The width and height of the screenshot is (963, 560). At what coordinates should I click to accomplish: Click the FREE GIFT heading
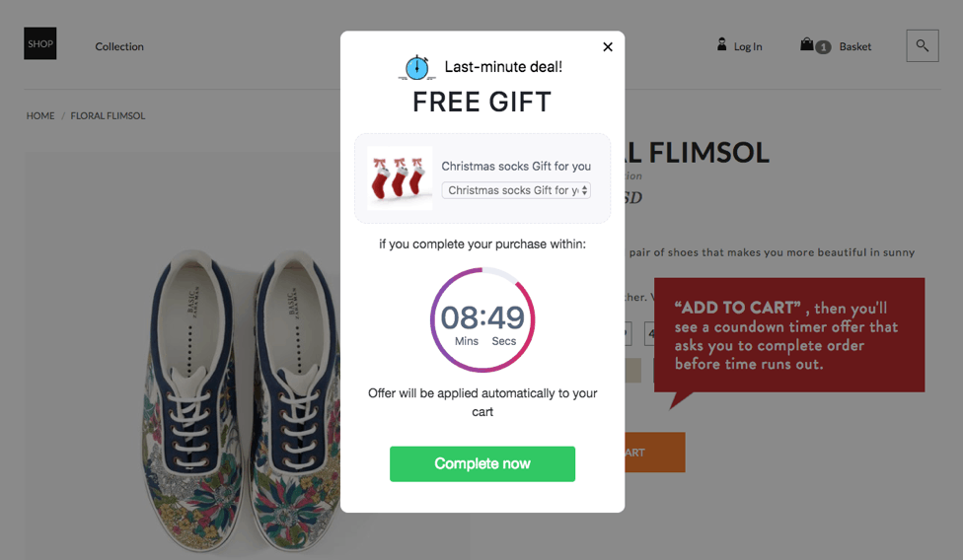pos(482,102)
